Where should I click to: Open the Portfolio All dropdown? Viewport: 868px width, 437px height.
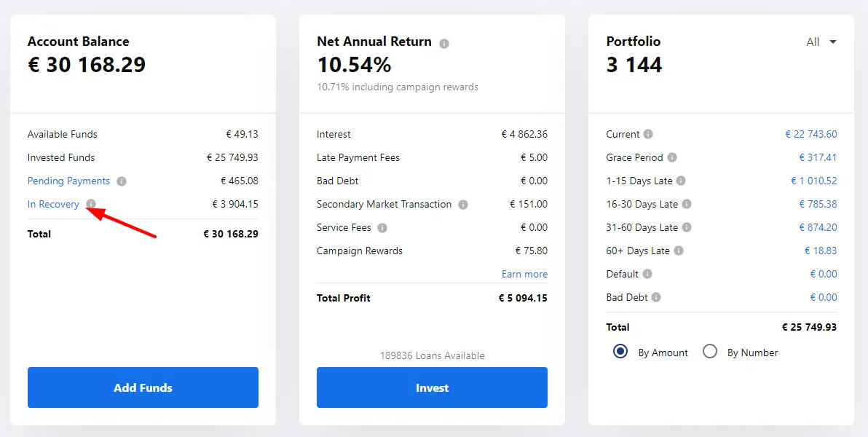pyautogui.click(x=821, y=42)
